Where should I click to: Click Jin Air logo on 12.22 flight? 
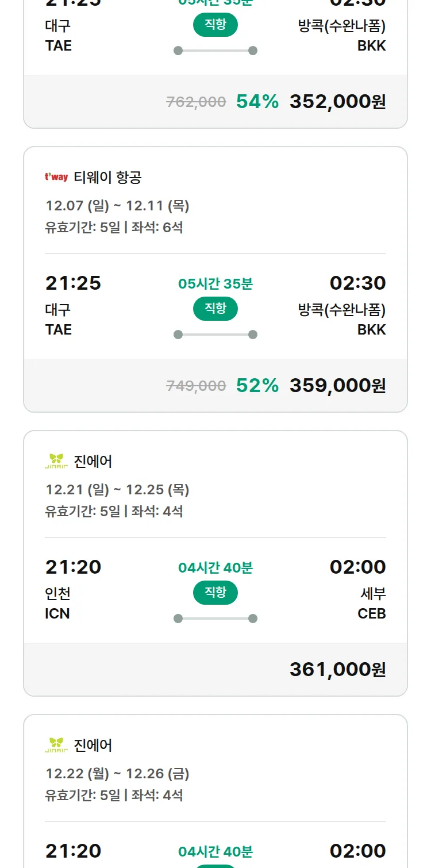tap(56, 745)
